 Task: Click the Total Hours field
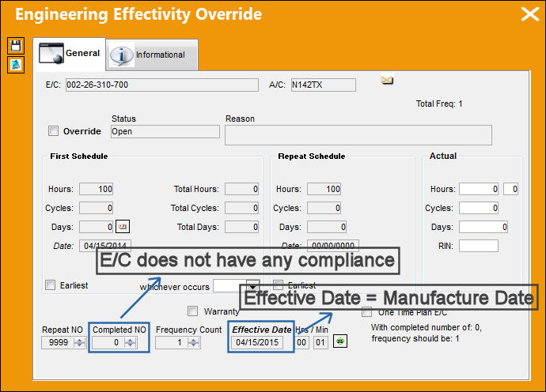point(241,189)
